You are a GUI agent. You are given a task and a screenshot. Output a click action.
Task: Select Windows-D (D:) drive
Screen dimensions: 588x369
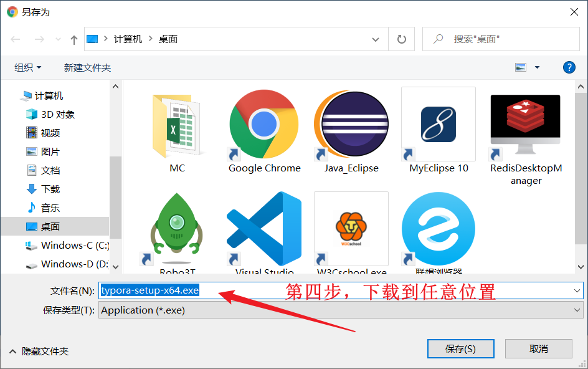coord(67,264)
